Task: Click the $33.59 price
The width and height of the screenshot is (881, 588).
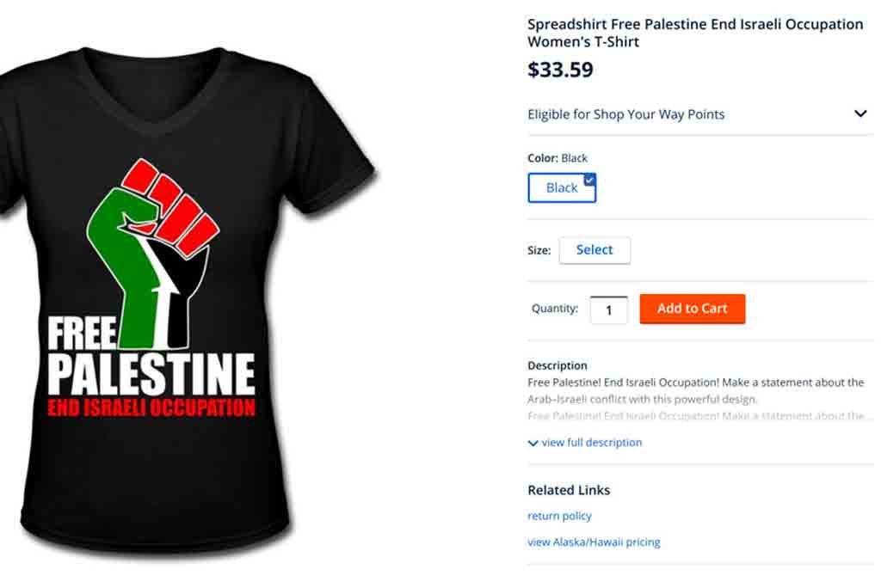Action: pyautogui.click(x=560, y=70)
